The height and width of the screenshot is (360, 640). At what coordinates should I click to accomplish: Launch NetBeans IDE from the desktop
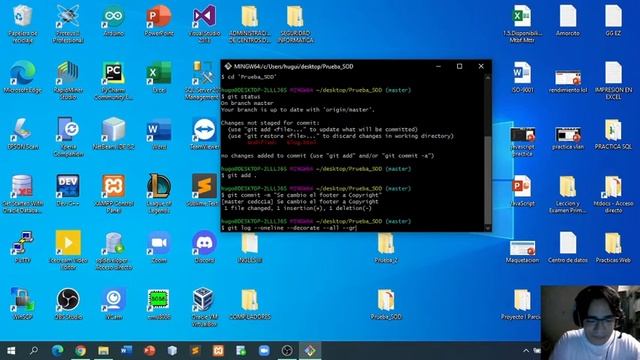coord(113,134)
